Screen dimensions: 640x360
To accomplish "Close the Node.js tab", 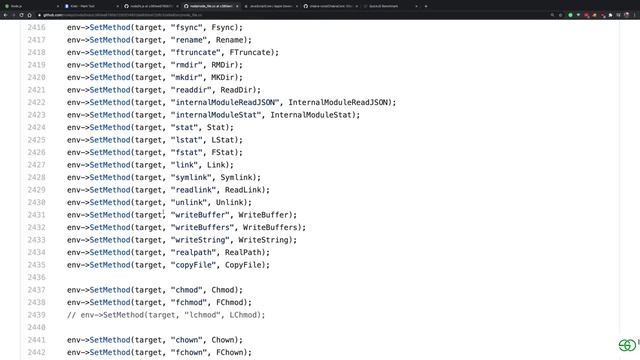I will [x=57, y=6].
